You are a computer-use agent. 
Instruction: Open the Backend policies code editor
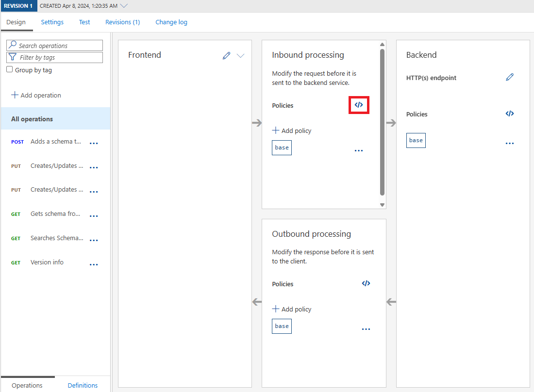pyautogui.click(x=509, y=114)
